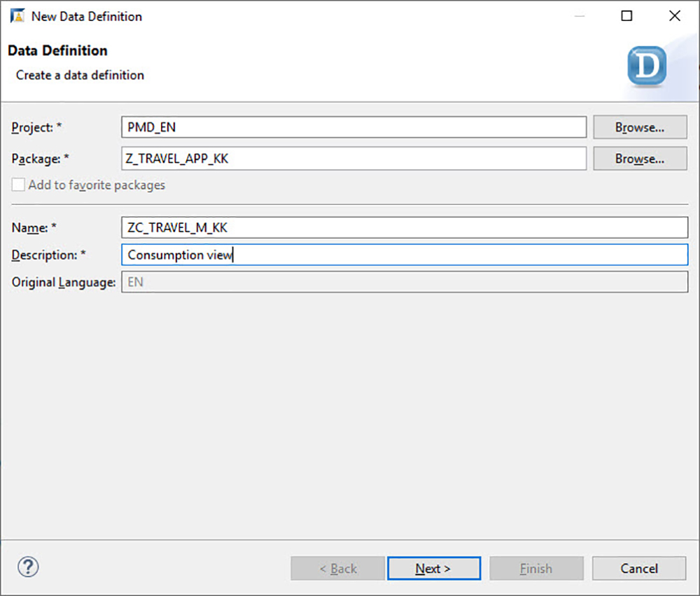Close the New Data Definition dialog
This screenshot has height=596, width=700.
(x=674, y=15)
